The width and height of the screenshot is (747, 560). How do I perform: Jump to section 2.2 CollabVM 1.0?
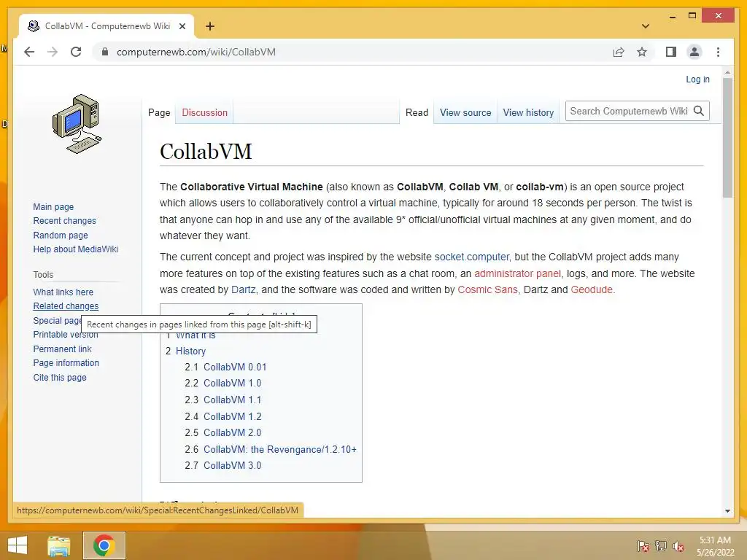point(232,383)
